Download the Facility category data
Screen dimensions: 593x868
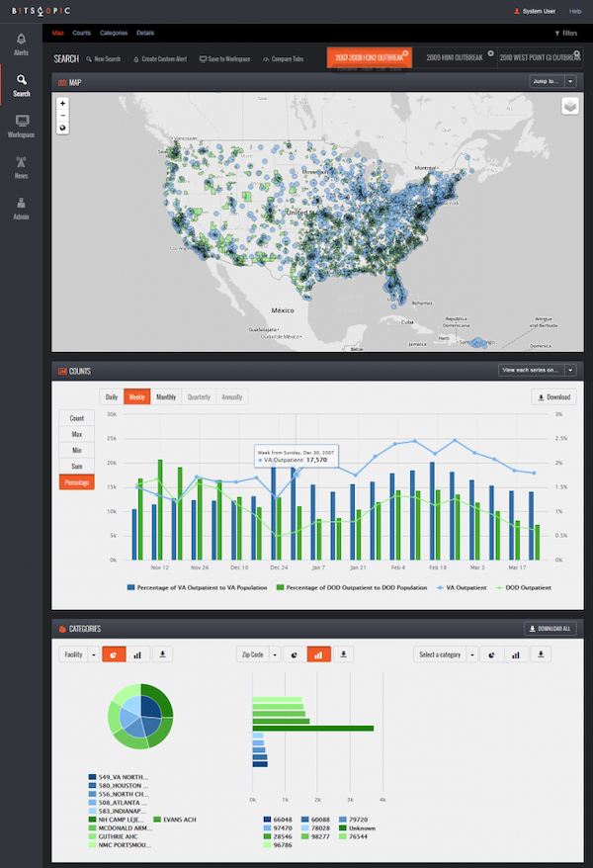(163, 654)
